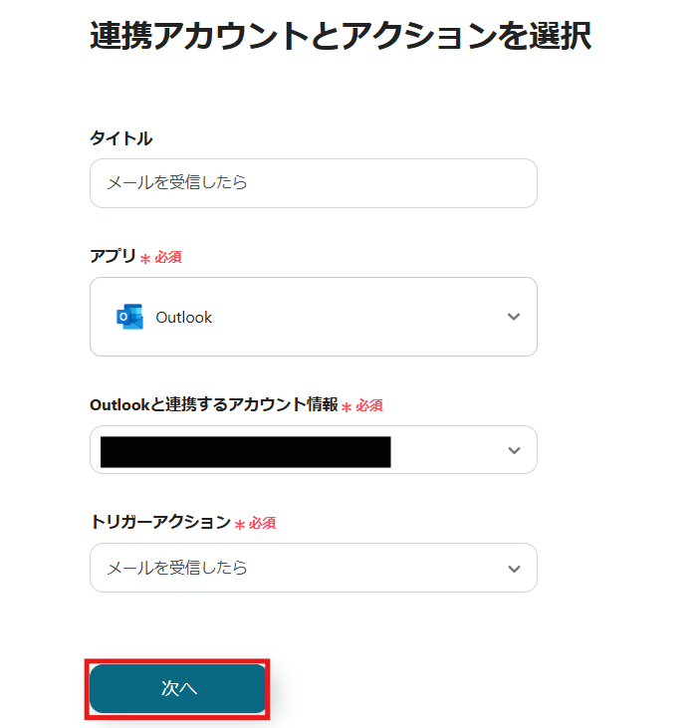Image resolution: width=700 pixels, height=728 pixels.
Task: Expand the トリガーアクション dropdown arrow
Action: click(x=514, y=569)
